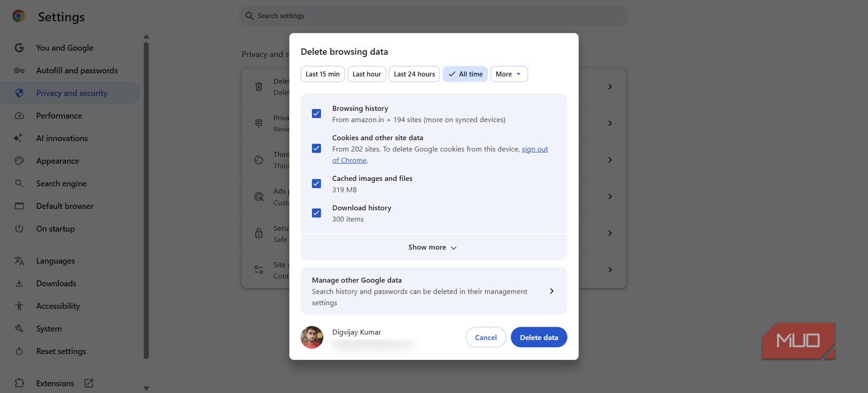Click the Chrome logo icon beside Settings
Viewport: 868px width, 393px height.
[18, 16]
